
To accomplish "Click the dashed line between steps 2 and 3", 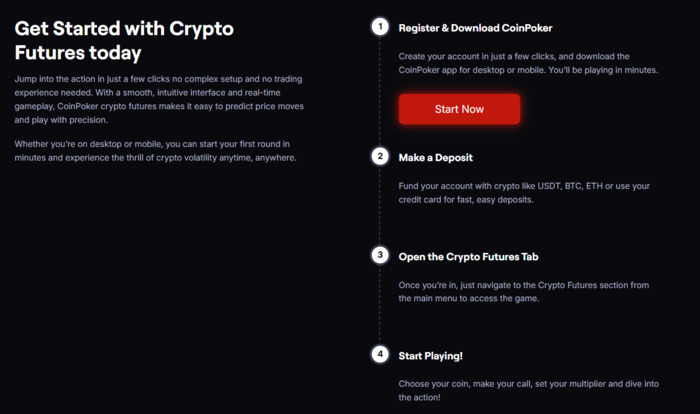I will [380, 206].
